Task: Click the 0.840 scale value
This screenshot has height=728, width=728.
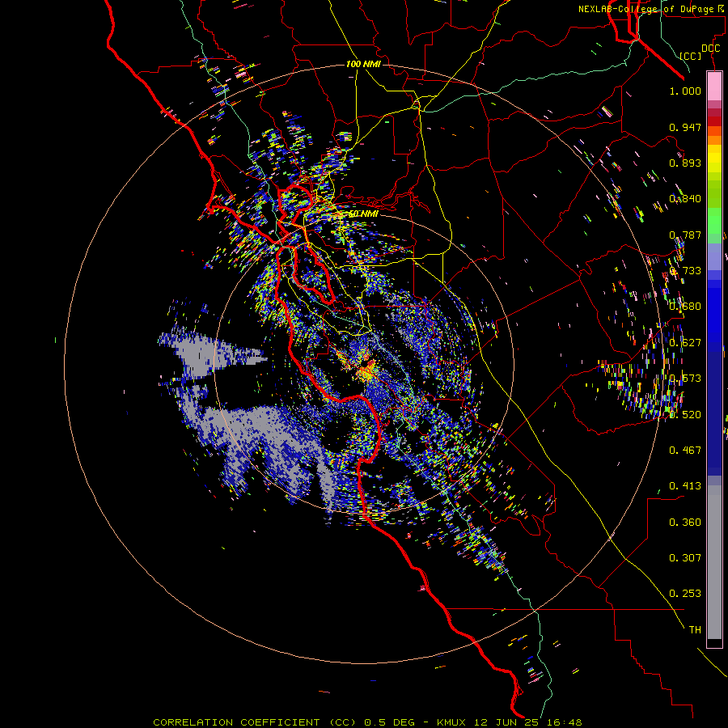Action: tap(685, 199)
